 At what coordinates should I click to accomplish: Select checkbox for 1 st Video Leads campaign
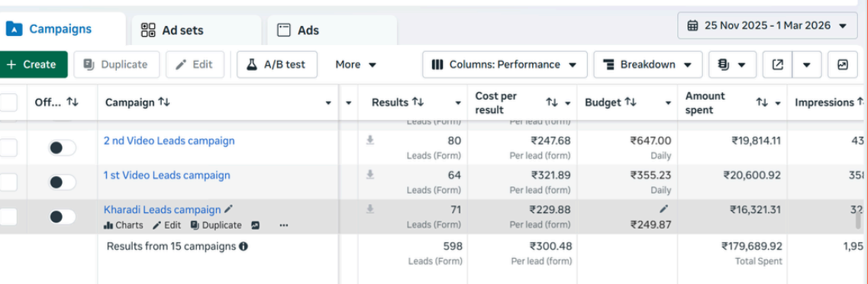(8, 182)
